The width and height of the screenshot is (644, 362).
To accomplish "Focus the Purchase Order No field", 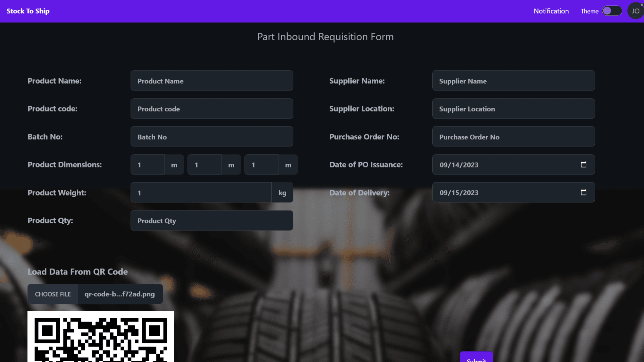I will [513, 137].
